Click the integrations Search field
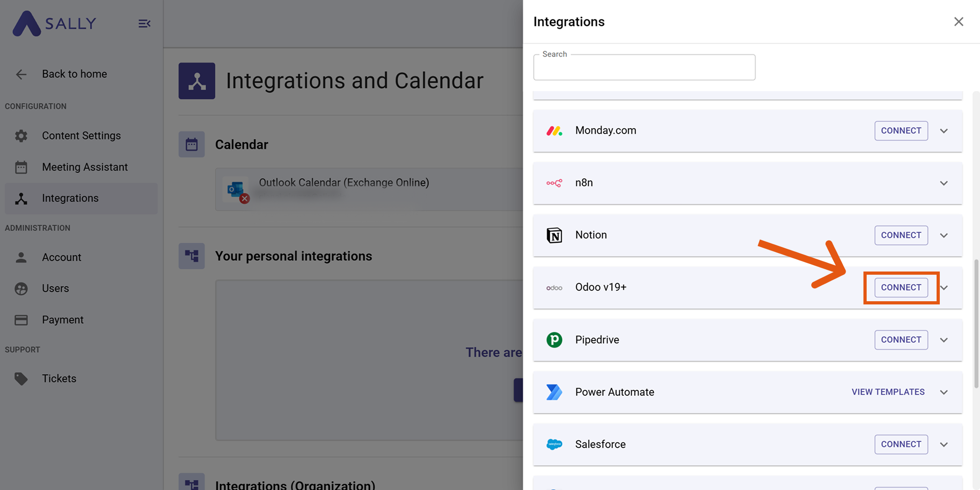 644,67
